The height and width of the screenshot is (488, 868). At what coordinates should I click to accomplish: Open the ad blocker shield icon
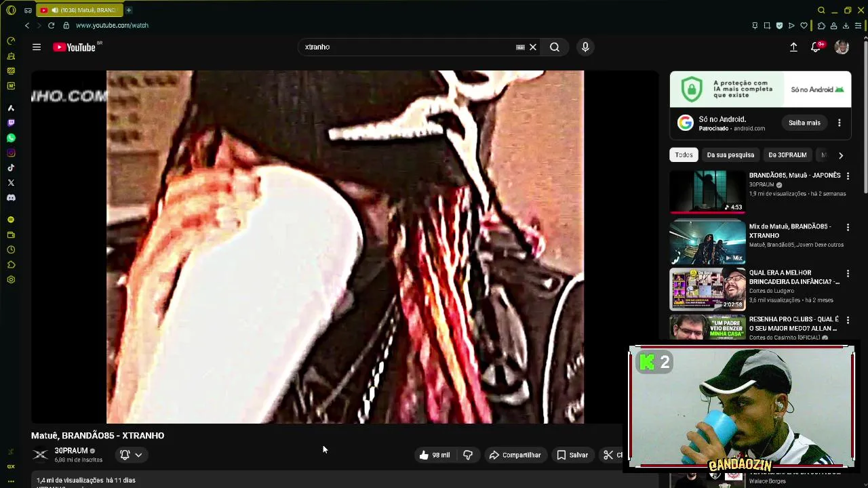pyautogui.click(x=779, y=26)
